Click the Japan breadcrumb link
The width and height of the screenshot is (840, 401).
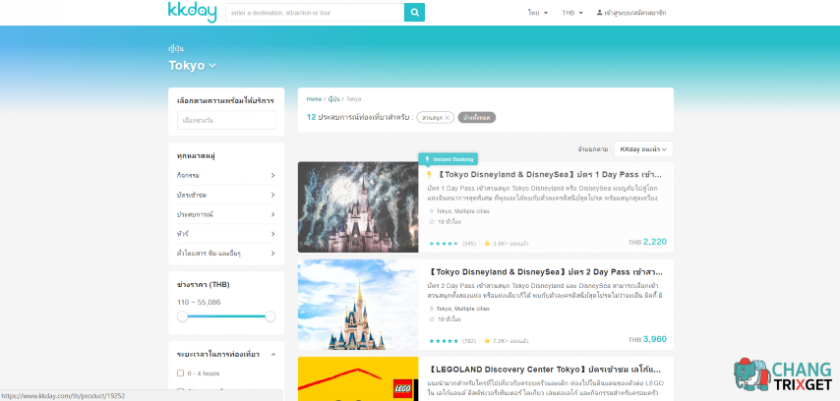(334, 99)
